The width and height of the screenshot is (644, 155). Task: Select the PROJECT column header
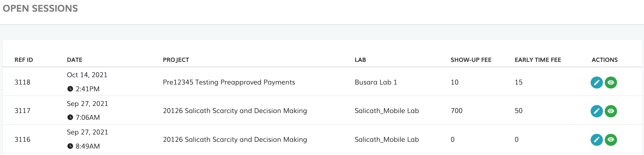pyautogui.click(x=176, y=60)
